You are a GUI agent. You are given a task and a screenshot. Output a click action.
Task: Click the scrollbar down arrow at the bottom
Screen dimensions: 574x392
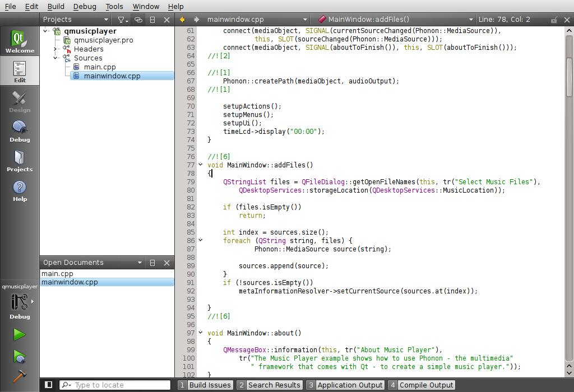(x=569, y=373)
